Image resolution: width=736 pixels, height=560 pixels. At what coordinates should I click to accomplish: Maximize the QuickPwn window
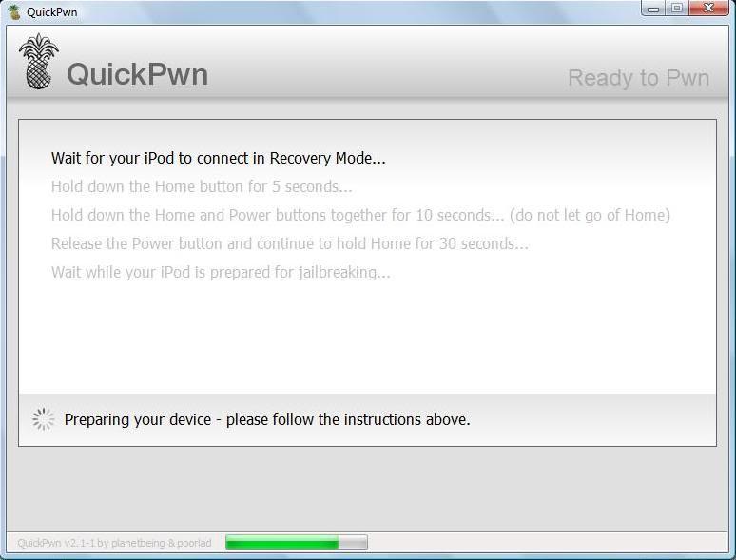click(676, 10)
